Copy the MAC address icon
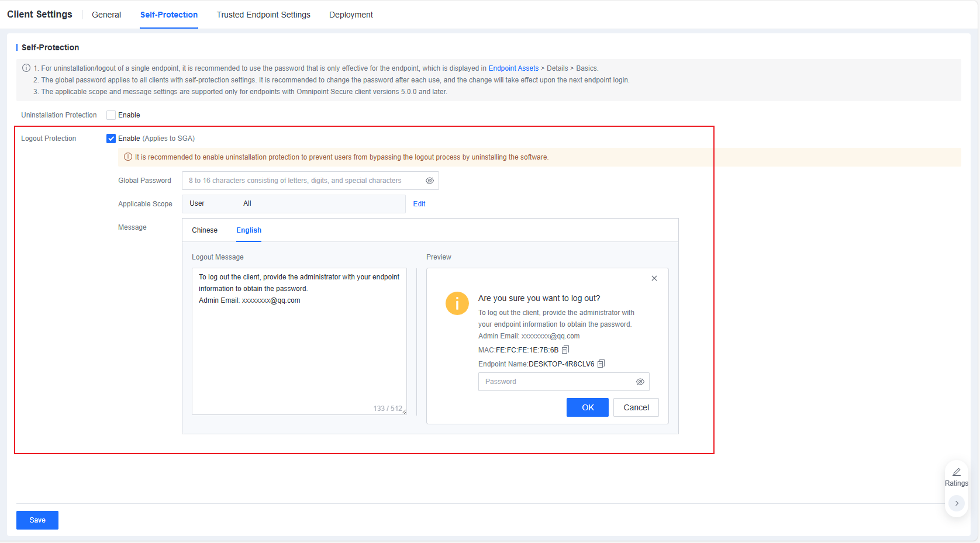 point(565,350)
